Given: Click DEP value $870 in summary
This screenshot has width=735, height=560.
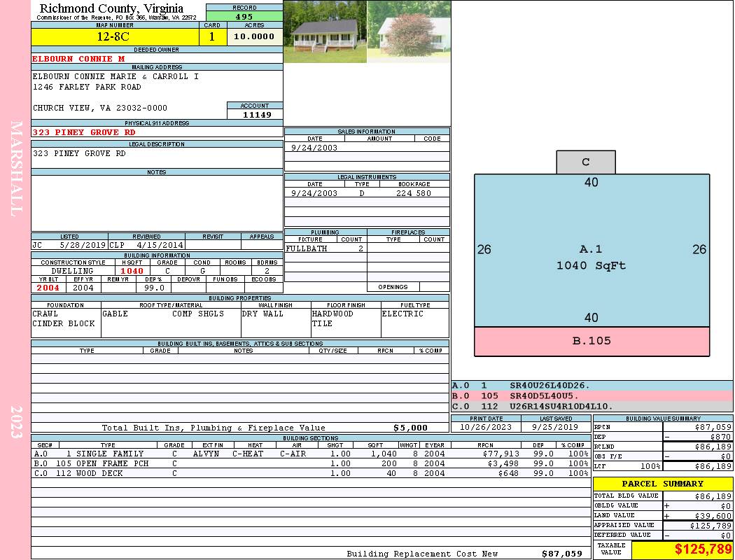Looking at the screenshot, I should click(x=721, y=437).
